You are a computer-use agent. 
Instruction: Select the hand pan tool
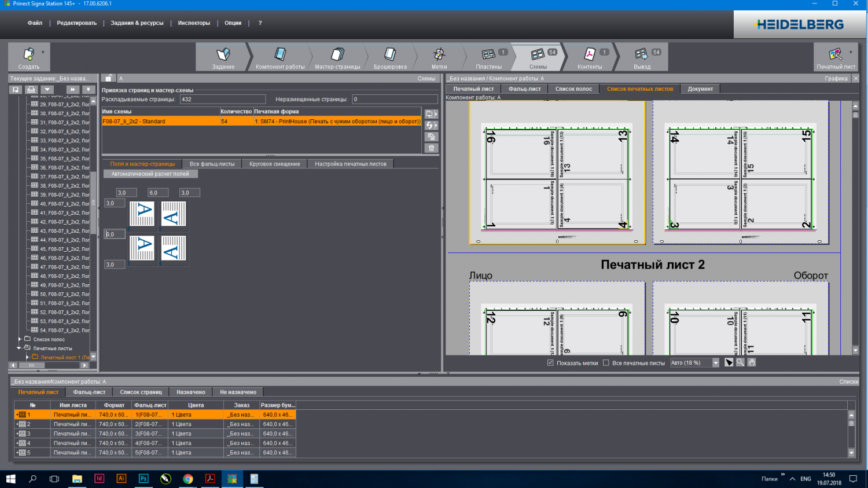[751, 362]
